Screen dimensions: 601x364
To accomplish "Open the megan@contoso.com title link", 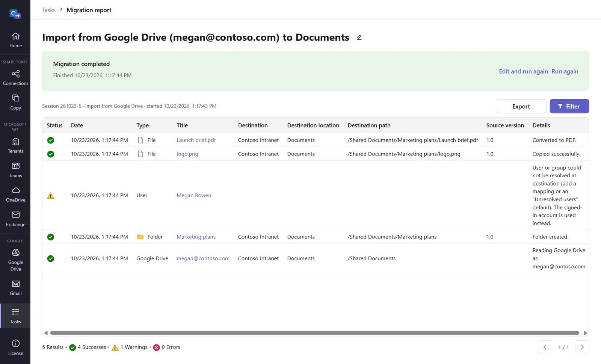I will [x=203, y=258].
